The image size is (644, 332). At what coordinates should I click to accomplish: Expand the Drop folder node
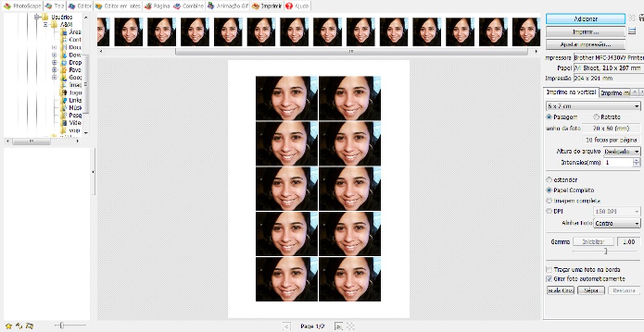(54, 62)
